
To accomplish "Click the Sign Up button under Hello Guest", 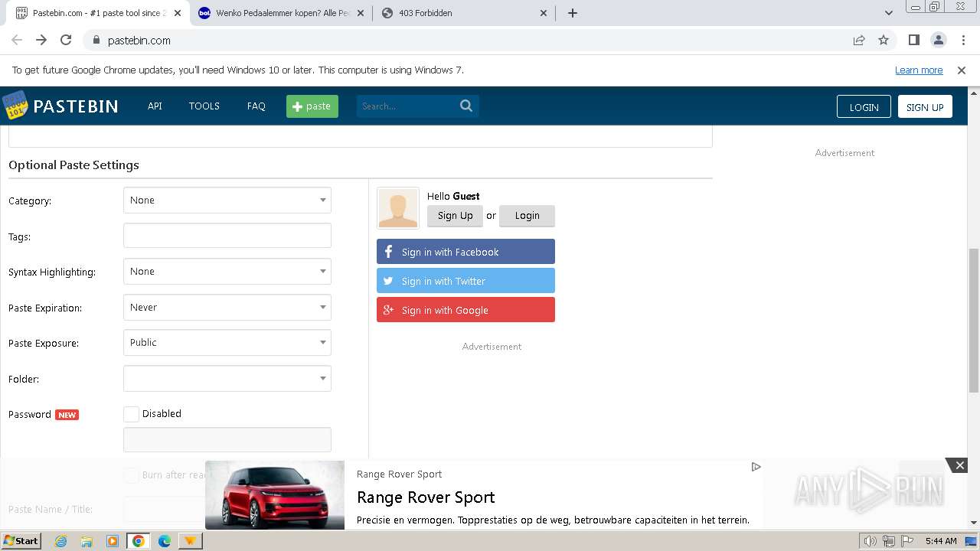I will [x=455, y=216].
